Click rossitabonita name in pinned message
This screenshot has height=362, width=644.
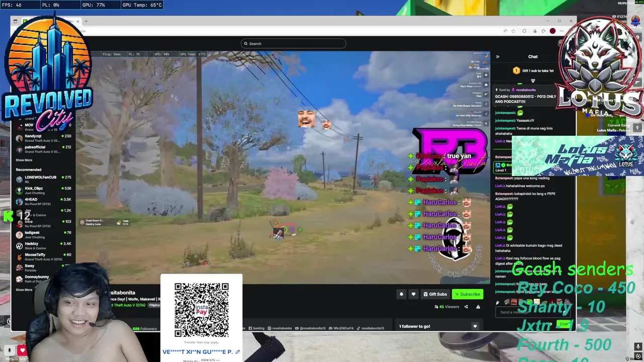526,90
